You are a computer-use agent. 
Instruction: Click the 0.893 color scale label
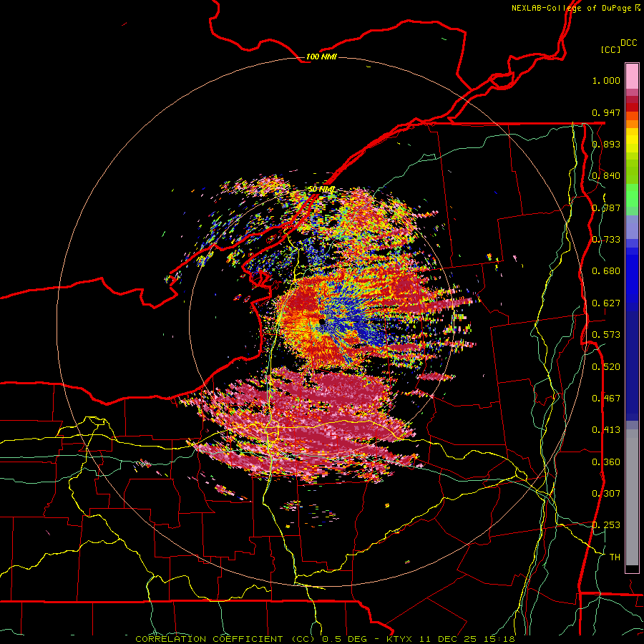[606, 144]
